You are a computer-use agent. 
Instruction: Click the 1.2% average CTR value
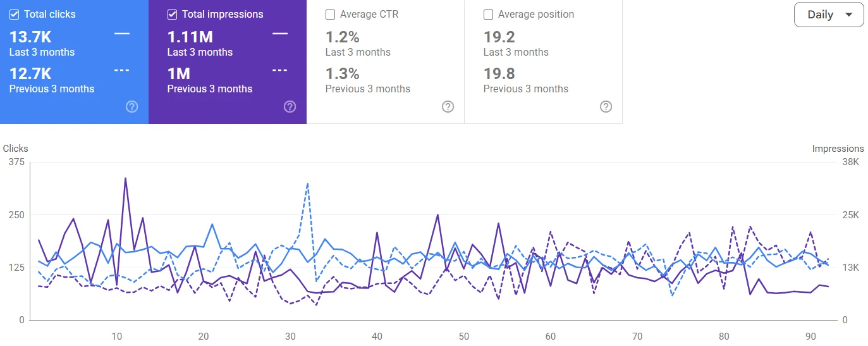(x=342, y=37)
